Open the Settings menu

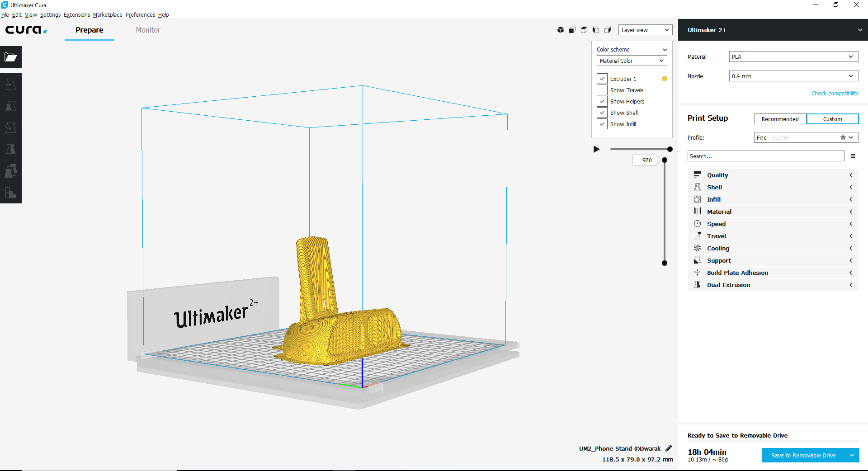50,15
